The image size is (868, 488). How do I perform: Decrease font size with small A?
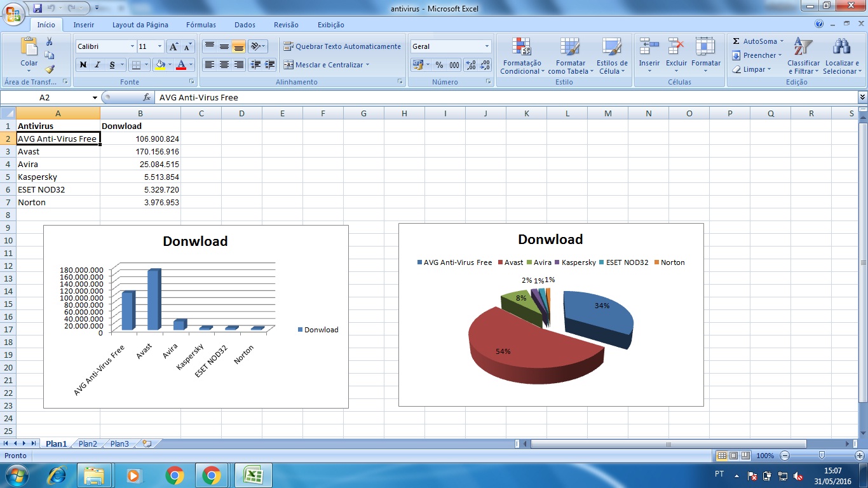187,46
